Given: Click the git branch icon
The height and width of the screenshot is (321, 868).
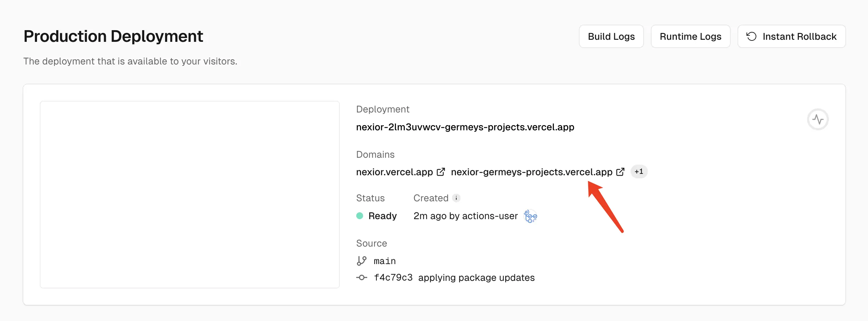Looking at the screenshot, I should [362, 261].
